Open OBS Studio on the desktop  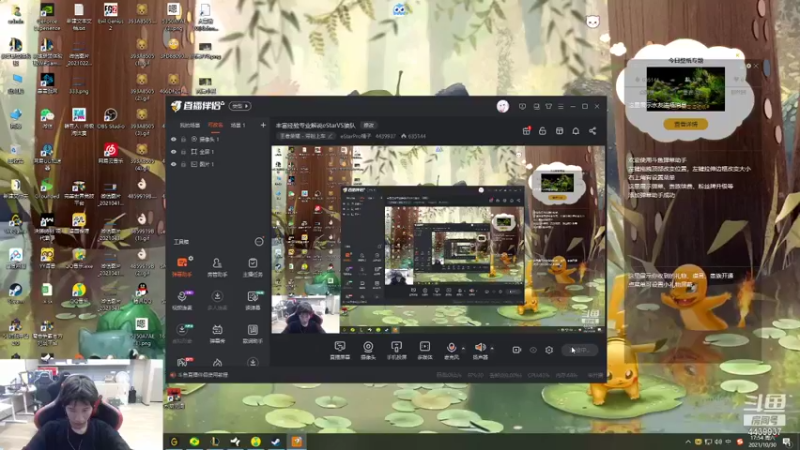[110, 119]
